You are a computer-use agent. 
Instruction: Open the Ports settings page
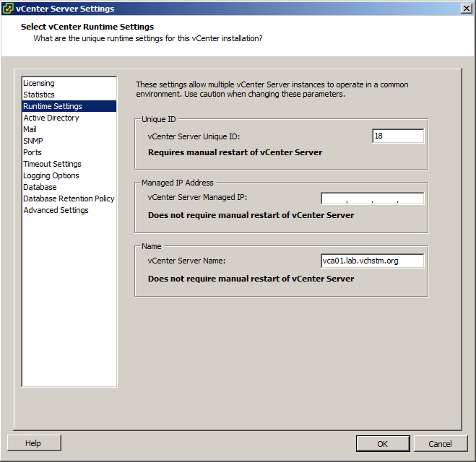[x=69, y=152]
